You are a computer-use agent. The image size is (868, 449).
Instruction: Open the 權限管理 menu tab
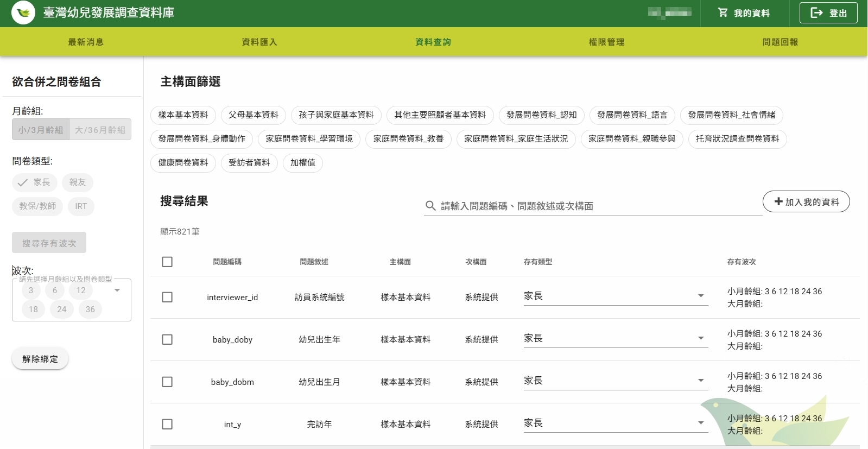[606, 42]
